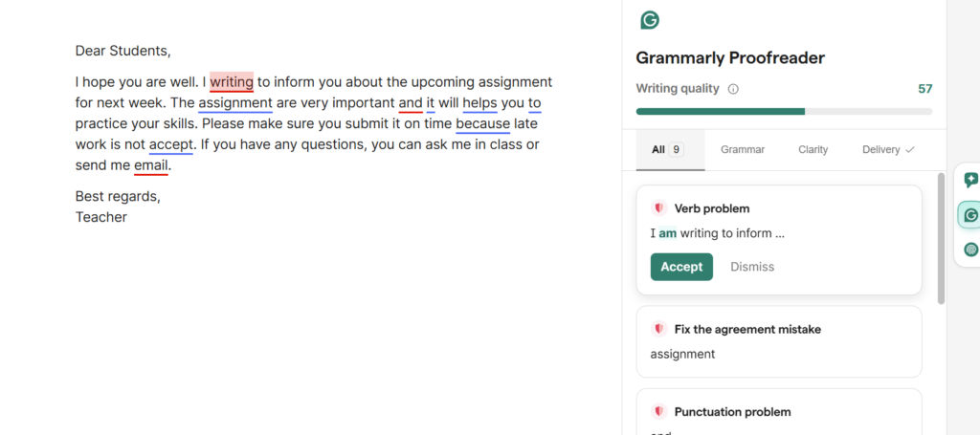Screen dimensions: 980x435
Task: Click the Writing quality progress bar
Action: click(784, 111)
